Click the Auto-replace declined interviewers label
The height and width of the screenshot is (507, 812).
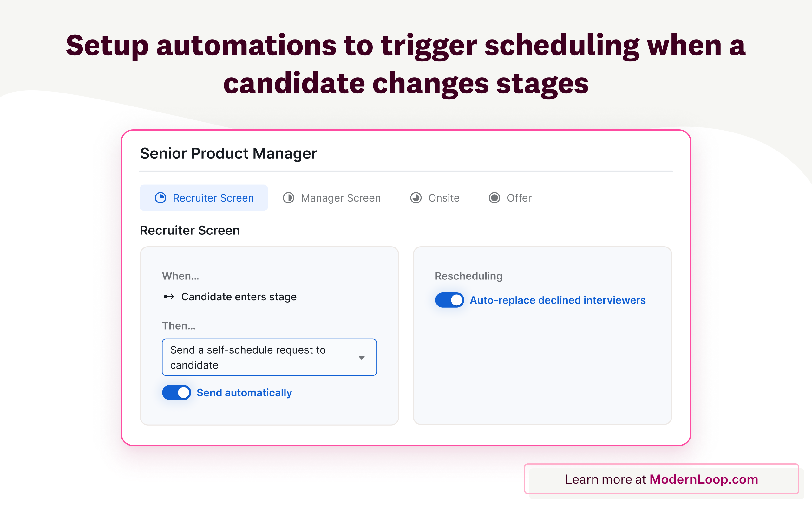coord(557,300)
